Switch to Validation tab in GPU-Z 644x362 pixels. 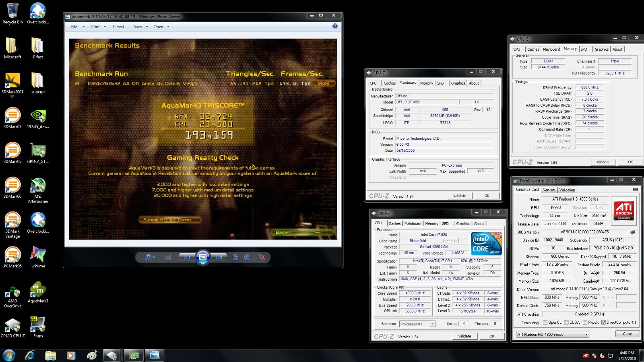click(x=567, y=190)
